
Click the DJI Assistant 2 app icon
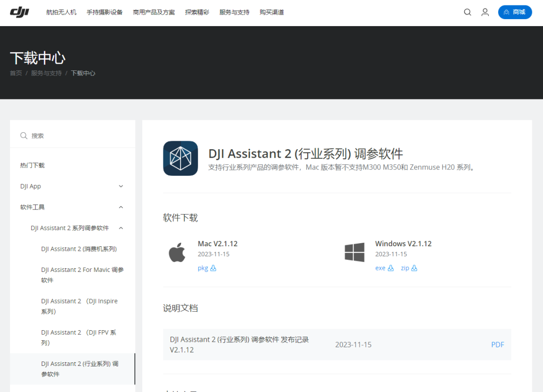point(180,158)
